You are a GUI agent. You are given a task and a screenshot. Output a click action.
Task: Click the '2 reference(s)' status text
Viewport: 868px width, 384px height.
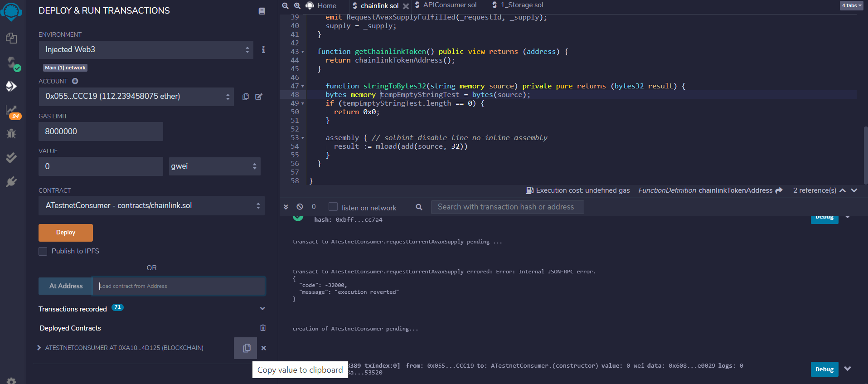(x=815, y=190)
